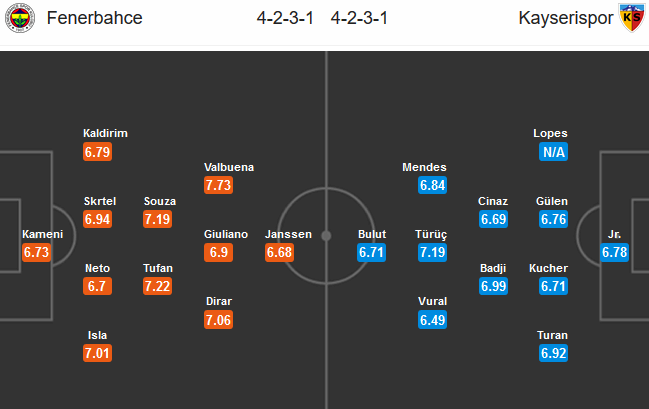
Task: Open player Skrtel's name label
Action: pyautogui.click(x=100, y=201)
